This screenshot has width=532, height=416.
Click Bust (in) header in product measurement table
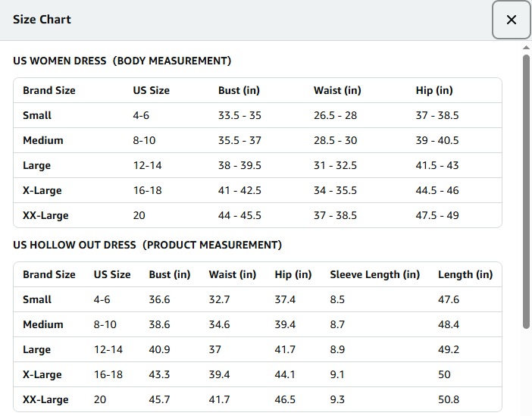coord(170,274)
